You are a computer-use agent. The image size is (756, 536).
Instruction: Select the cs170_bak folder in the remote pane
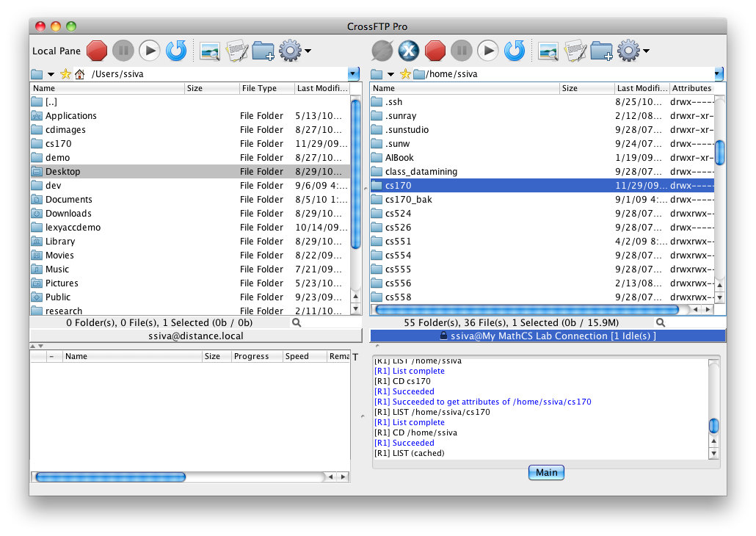tap(542, 200)
